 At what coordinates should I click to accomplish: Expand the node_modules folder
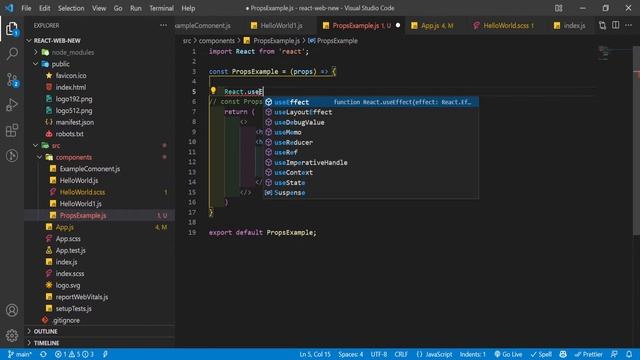73,52
